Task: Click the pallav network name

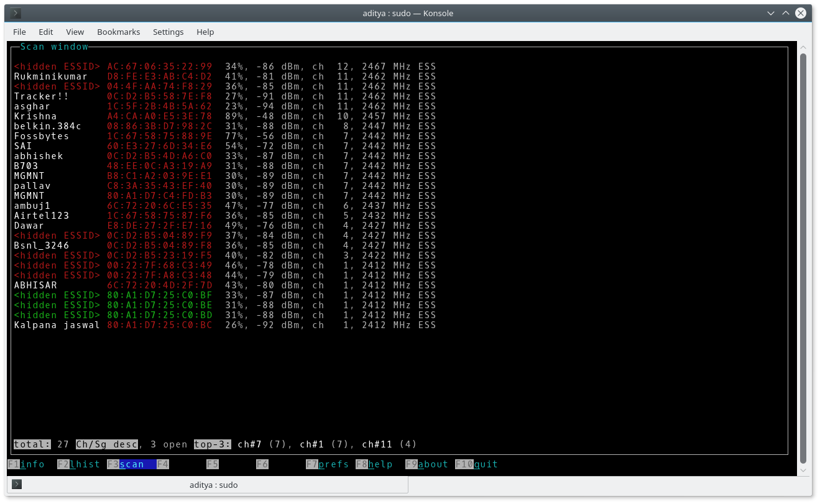Action: 32,186
